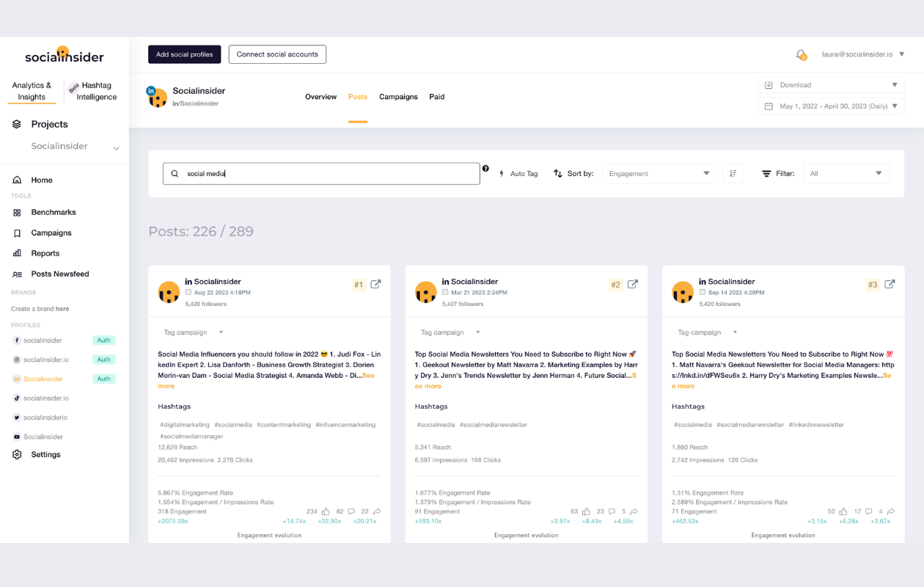Click the Campaigns bookmark icon in sidebar
Viewport: 924px width, 587px height.
[x=17, y=233]
